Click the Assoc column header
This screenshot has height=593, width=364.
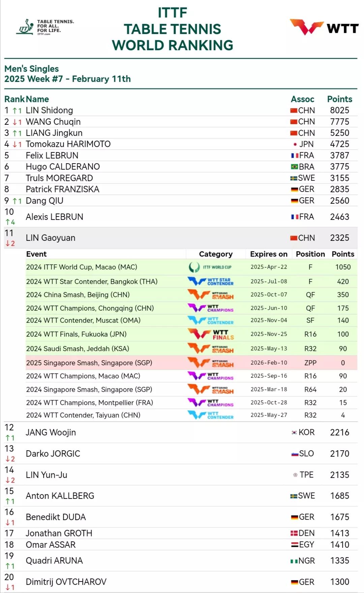pos(302,99)
